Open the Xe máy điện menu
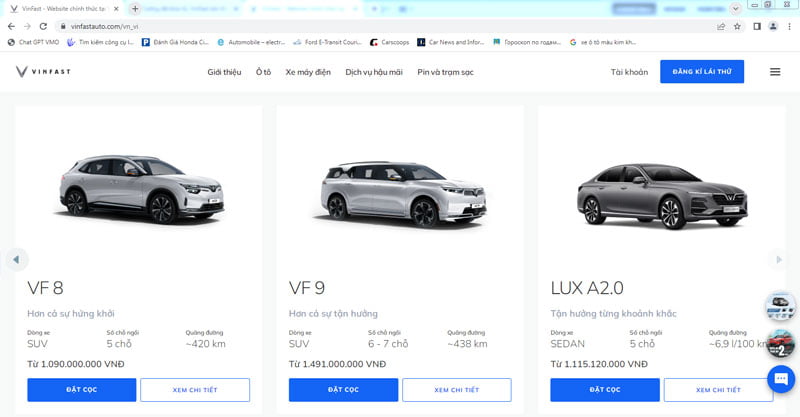 click(x=308, y=72)
